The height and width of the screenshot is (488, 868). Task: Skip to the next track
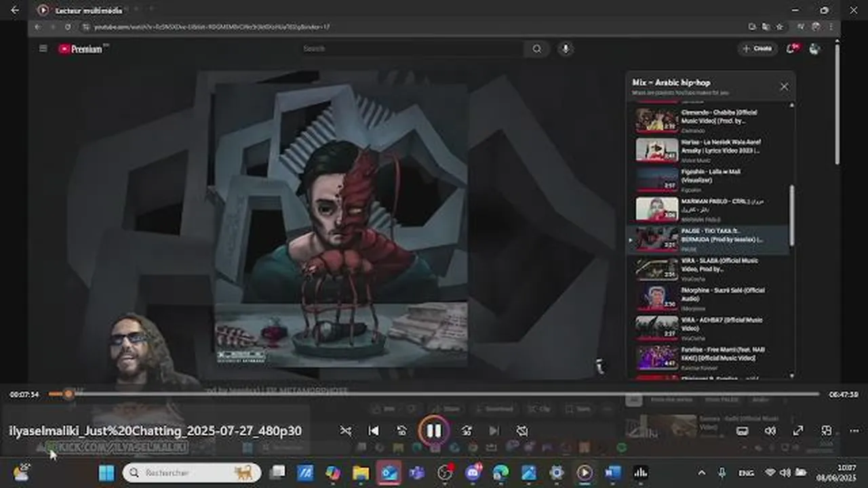pyautogui.click(x=494, y=430)
